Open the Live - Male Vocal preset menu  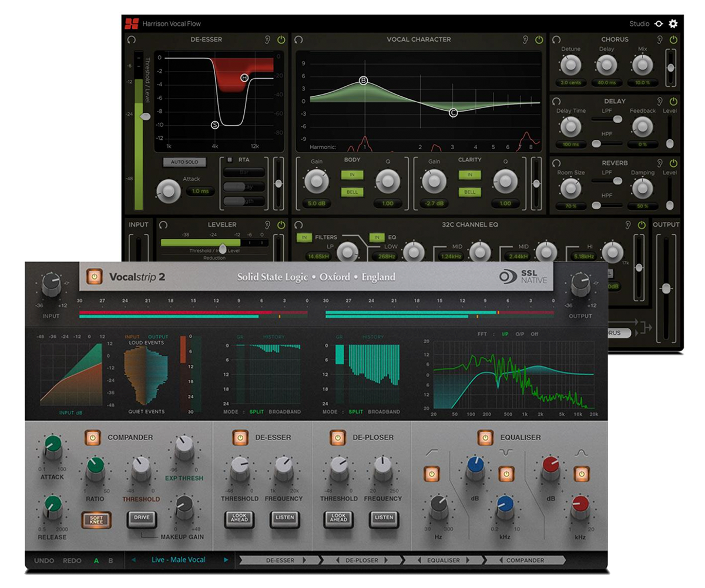coord(178,560)
